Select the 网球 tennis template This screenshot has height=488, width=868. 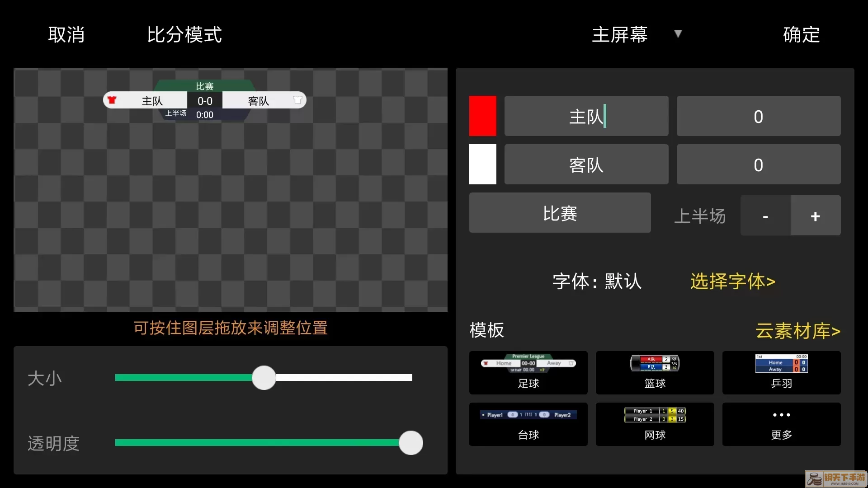tap(655, 424)
